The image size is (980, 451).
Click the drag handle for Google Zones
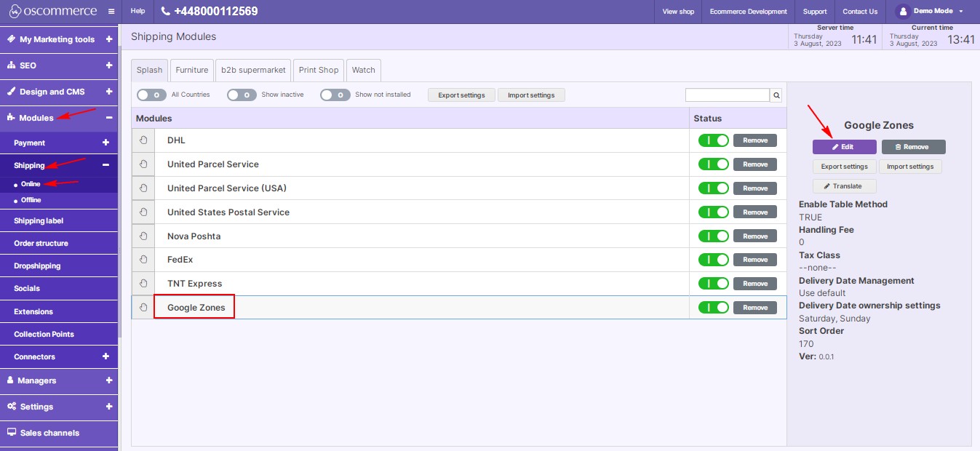[143, 308]
